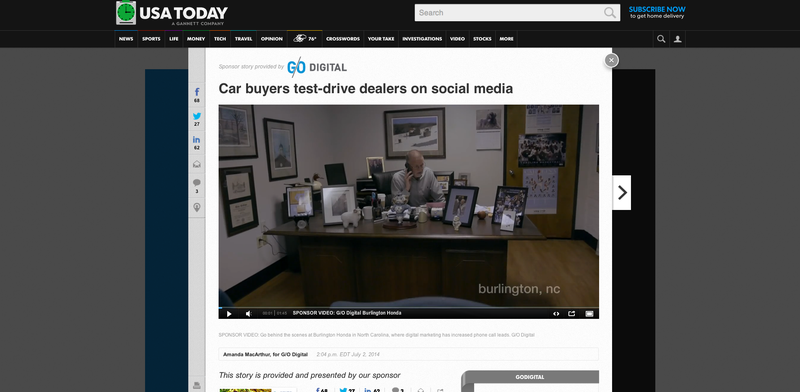Open the STOCKS section
Image resolution: width=800 pixels, height=392 pixels.
482,39
